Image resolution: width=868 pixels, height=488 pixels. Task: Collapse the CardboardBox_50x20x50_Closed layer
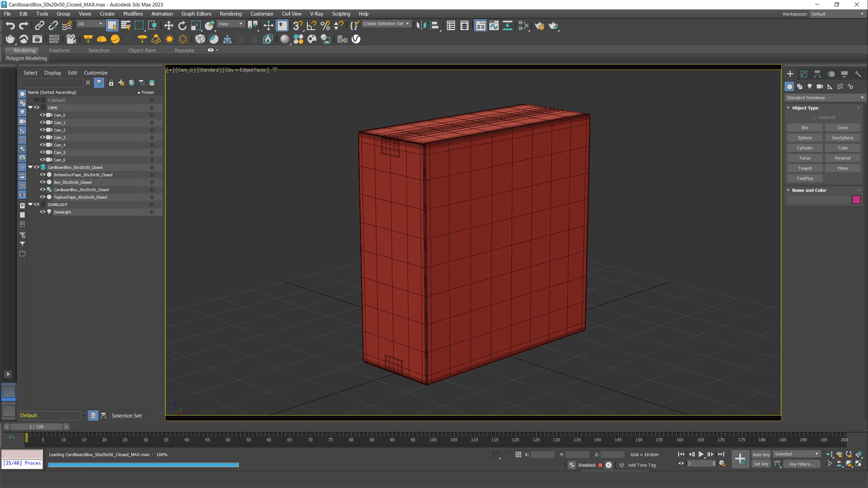click(x=30, y=167)
